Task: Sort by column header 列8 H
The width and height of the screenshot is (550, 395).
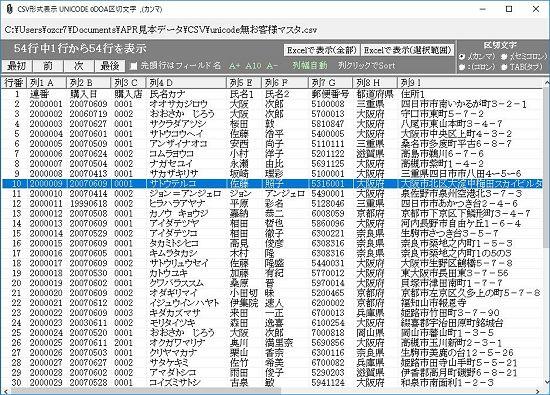Action: [x=375, y=83]
